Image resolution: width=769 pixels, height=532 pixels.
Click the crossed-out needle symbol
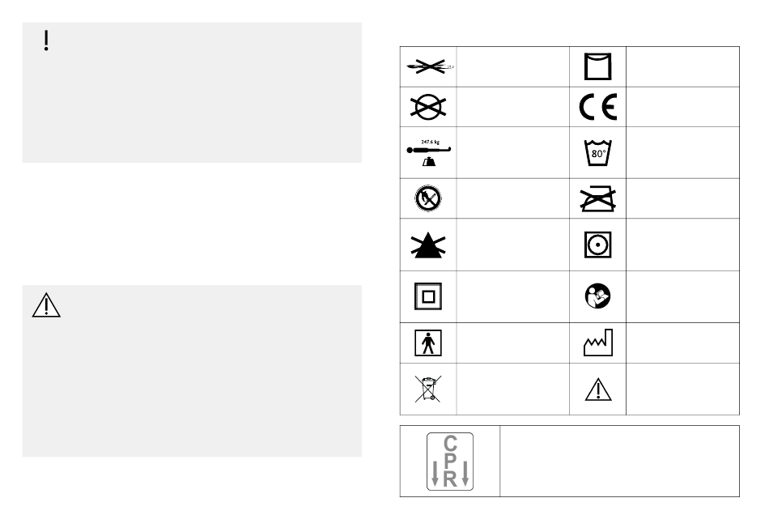[x=430, y=66]
